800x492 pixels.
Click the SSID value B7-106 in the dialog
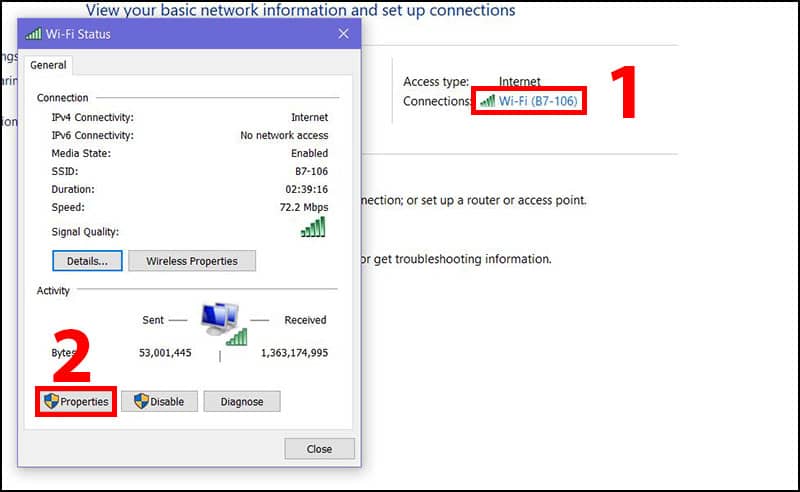click(x=309, y=171)
